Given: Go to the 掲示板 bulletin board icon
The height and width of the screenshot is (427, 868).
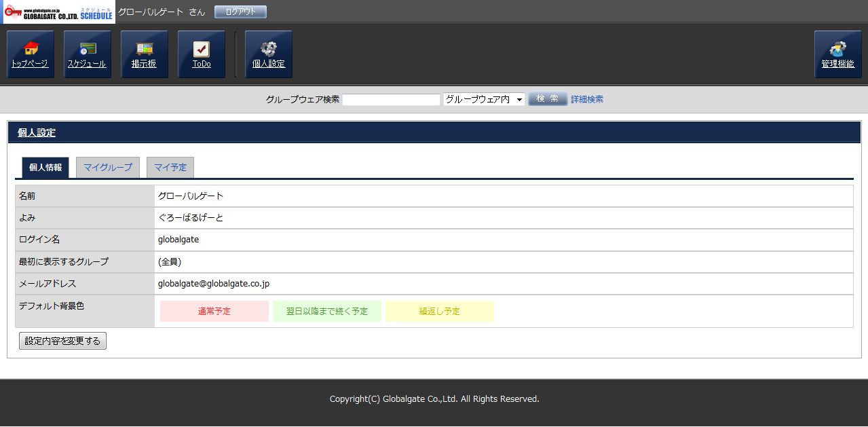Looking at the screenshot, I should click(145, 50).
